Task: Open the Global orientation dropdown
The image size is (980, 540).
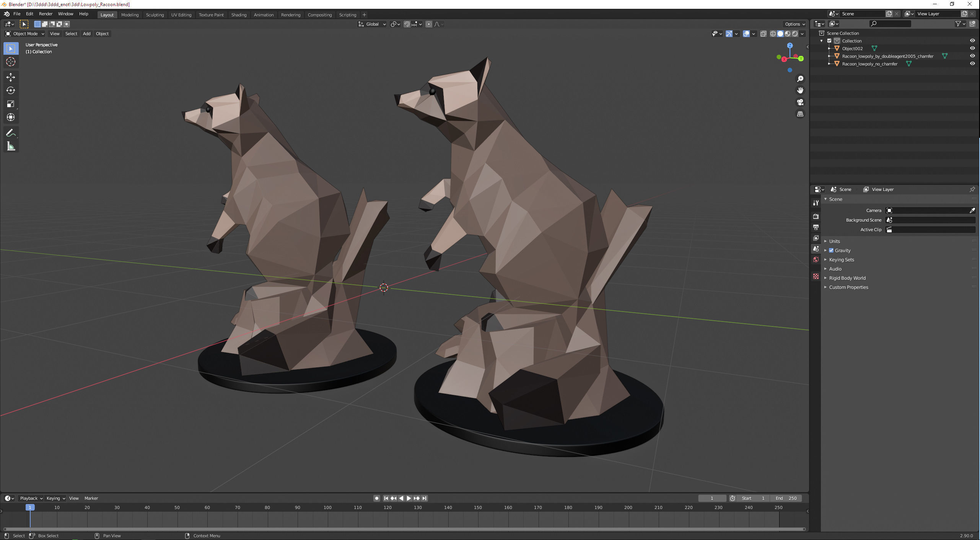Action: pos(372,24)
